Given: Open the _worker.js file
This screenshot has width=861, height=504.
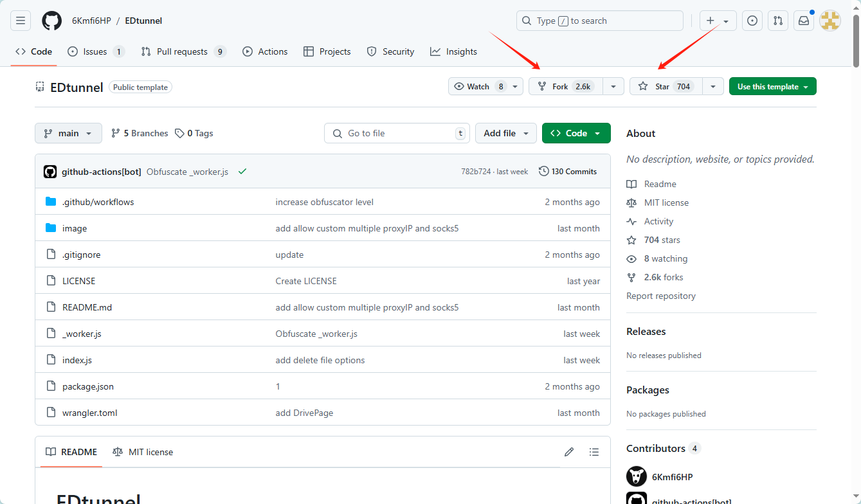Looking at the screenshot, I should [x=82, y=334].
